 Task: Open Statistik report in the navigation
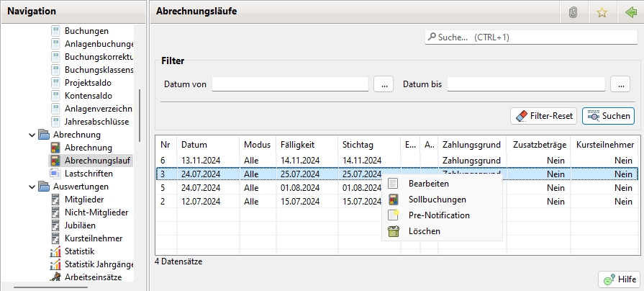79,251
